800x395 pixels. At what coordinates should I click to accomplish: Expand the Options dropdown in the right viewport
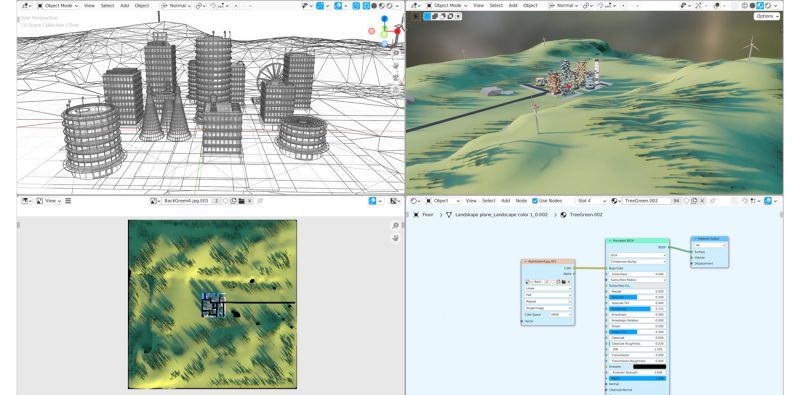[x=767, y=16]
